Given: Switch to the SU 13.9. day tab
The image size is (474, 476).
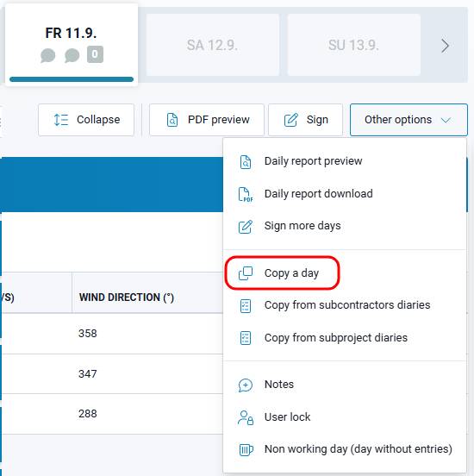Looking at the screenshot, I should point(354,45).
